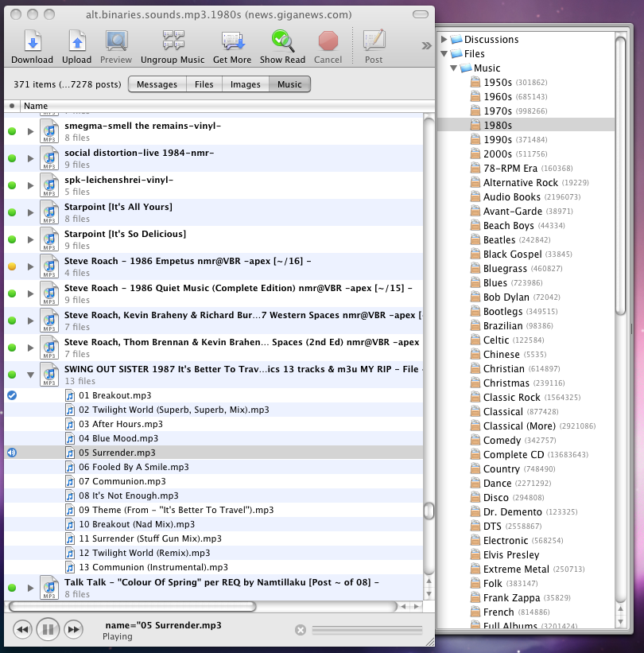Collapse the Music tree node
The image size is (644, 653).
tap(453, 68)
